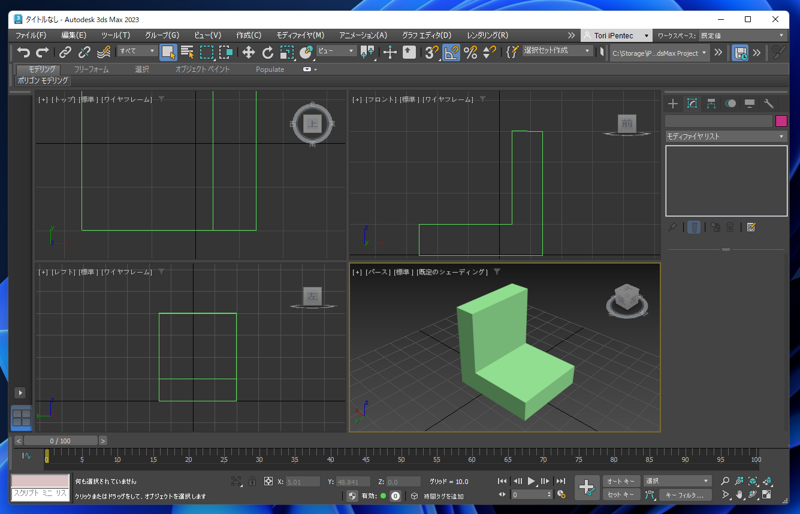Image resolution: width=800 pixels, height=514 pixels.
Task: Open the グループ(G) menu
Action: [x=162, y=35]
